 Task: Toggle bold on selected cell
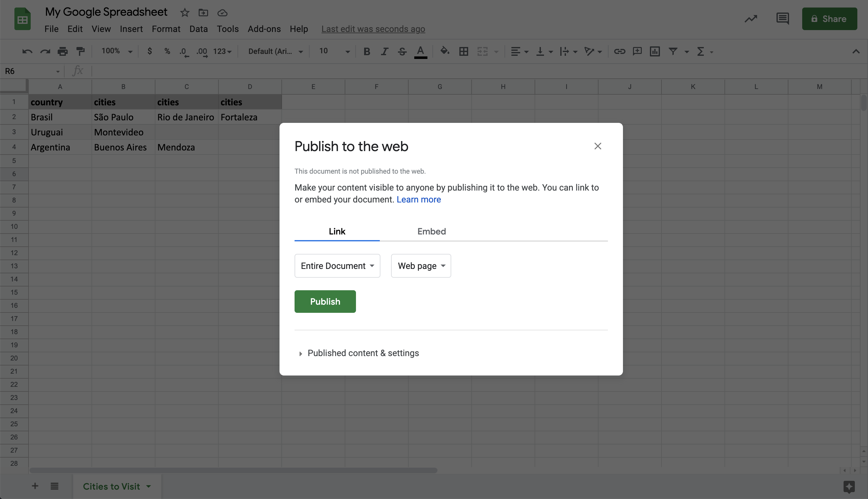(x=367, y=51)
